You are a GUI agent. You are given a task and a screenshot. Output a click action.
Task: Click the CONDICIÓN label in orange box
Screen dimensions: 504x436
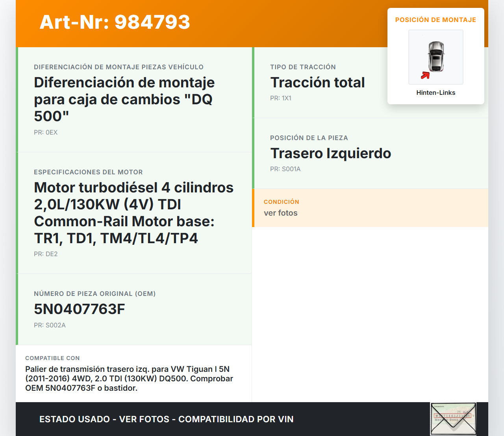[x=281, y=202]
